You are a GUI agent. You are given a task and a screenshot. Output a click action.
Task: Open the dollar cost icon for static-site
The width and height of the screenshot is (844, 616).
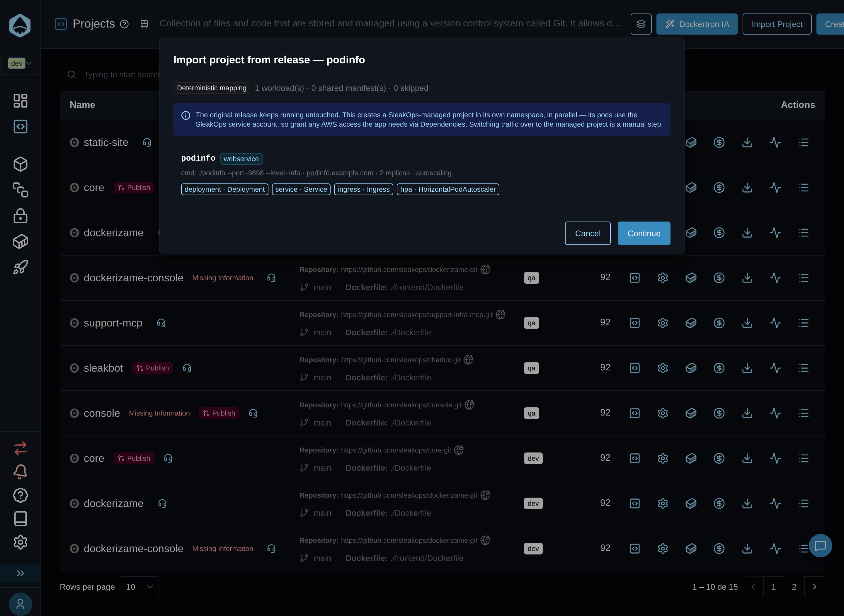719,142
